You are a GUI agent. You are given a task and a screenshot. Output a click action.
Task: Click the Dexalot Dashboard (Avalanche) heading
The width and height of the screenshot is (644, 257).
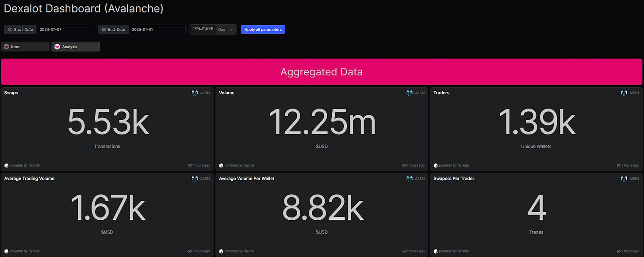pos(84,8)
